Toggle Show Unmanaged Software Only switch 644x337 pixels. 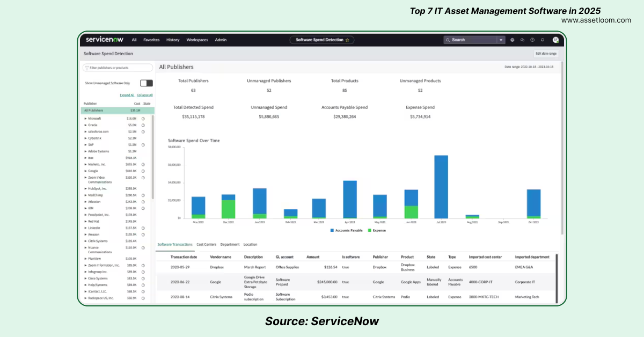tap(147, 83)
